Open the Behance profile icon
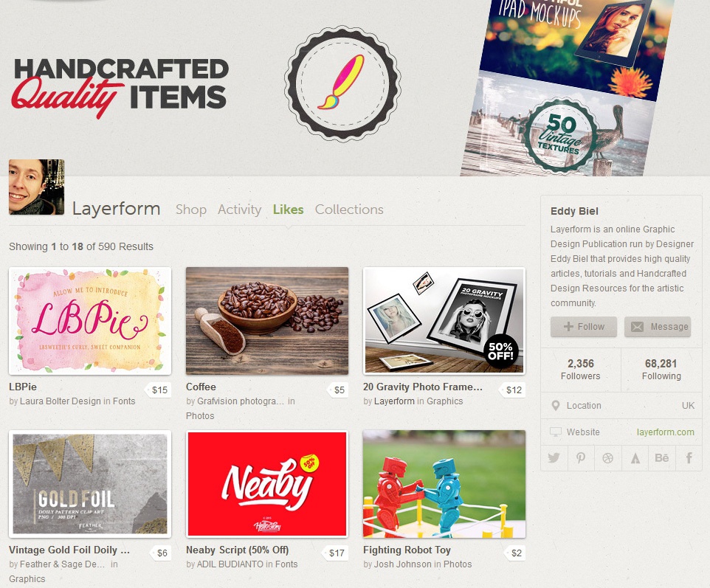The image size is (710, 588). pyautogui.click(x=661, y=457)
